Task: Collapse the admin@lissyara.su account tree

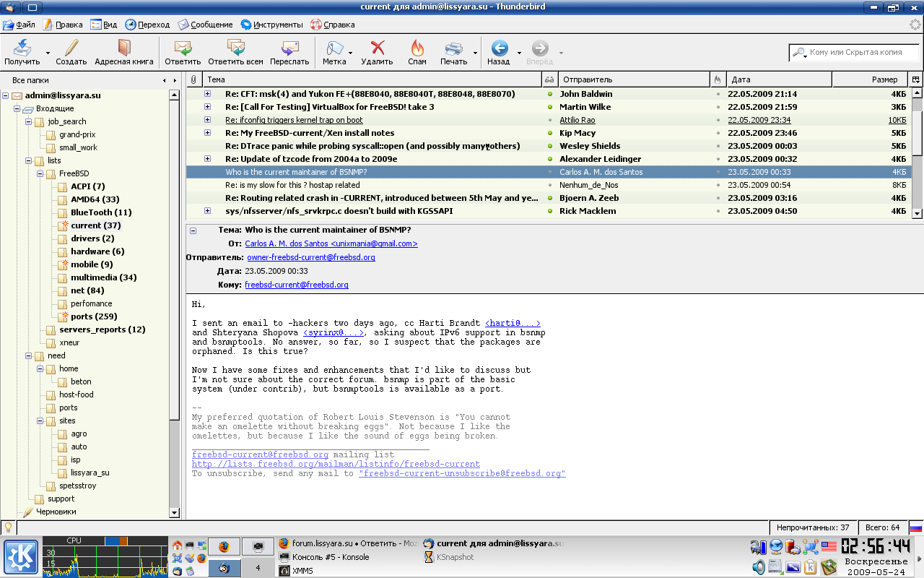Action: click(x=5, y=95)
